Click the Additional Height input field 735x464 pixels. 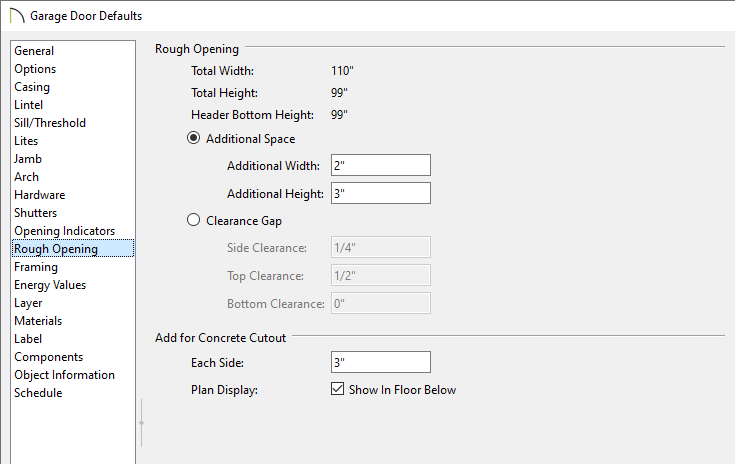[381, 193]
